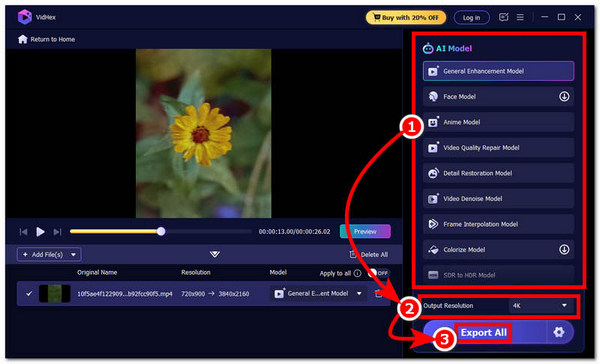Screen dimensions: 600x364
Task: Click Delete All button
Action: [369, 255]
